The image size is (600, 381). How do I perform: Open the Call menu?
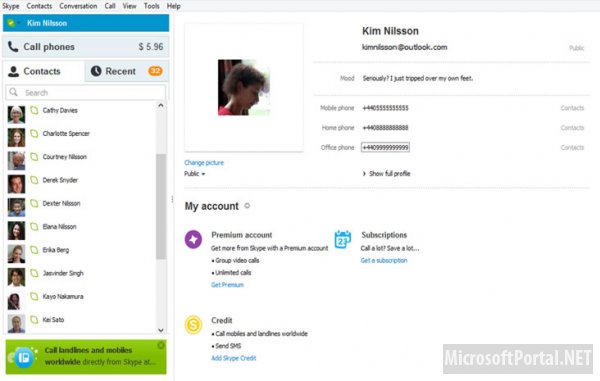point(110,6)
